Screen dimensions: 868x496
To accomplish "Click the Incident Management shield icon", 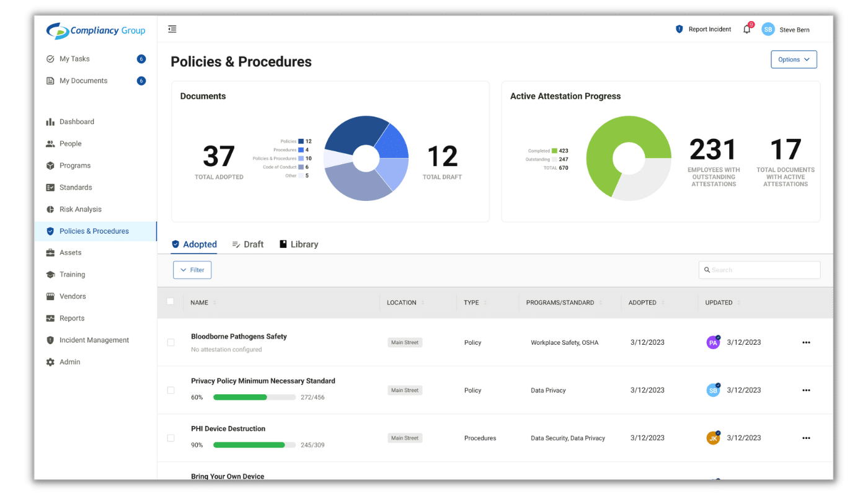I will point(50,340).
